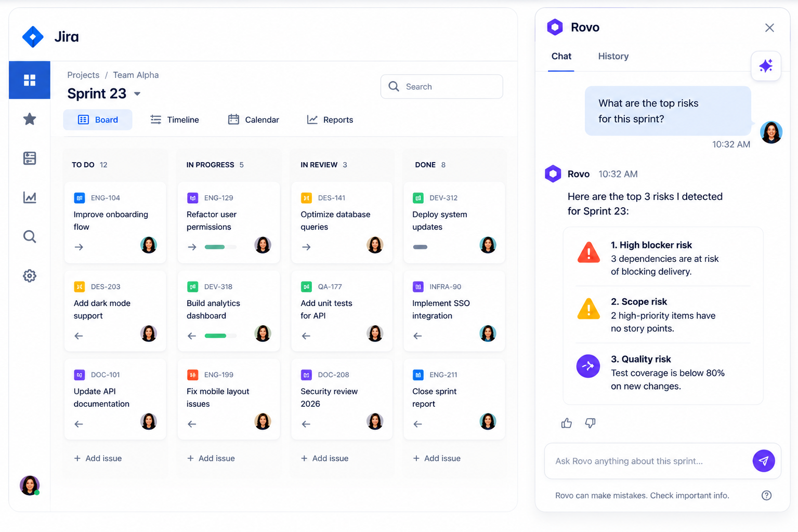
Task: Open settings via sidebar gear icon
Action: click(x=30, y=276)
